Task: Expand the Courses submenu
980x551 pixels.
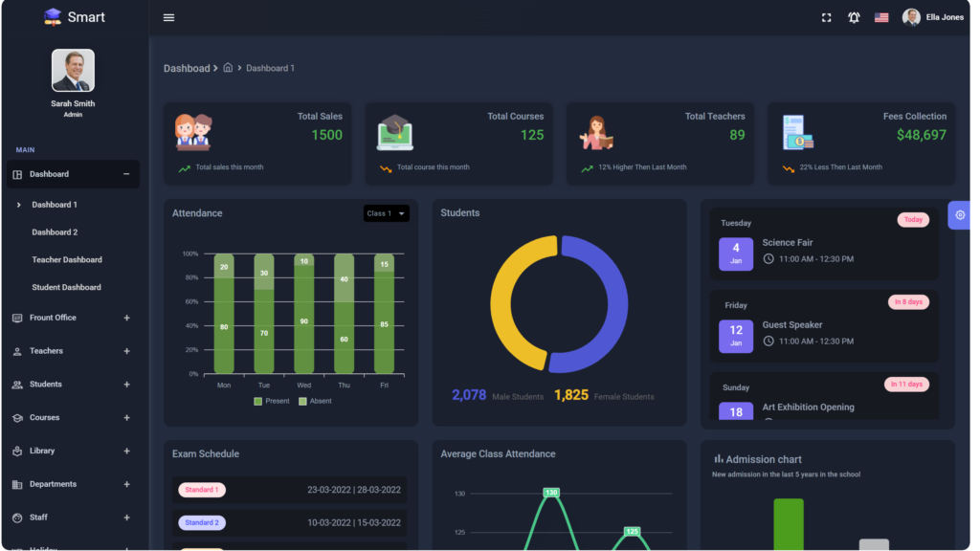Action: tap(127, 417)
